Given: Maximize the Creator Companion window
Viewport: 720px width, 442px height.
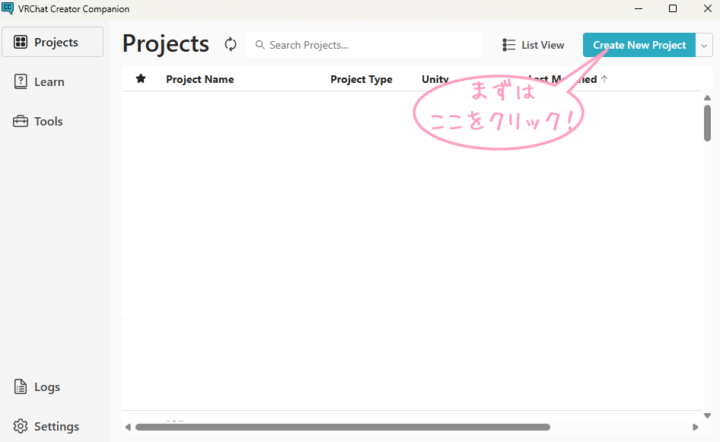Looking at the screenshot, I should click(673, 8).
